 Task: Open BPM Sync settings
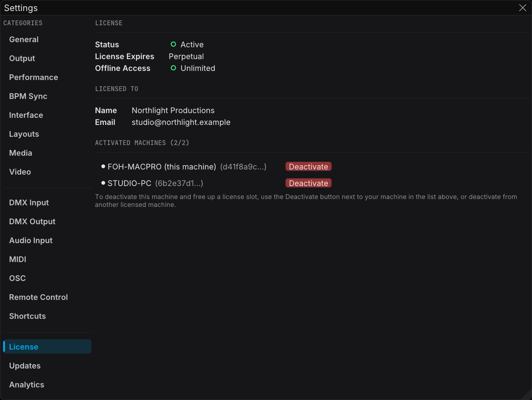(x=47, y=96)
